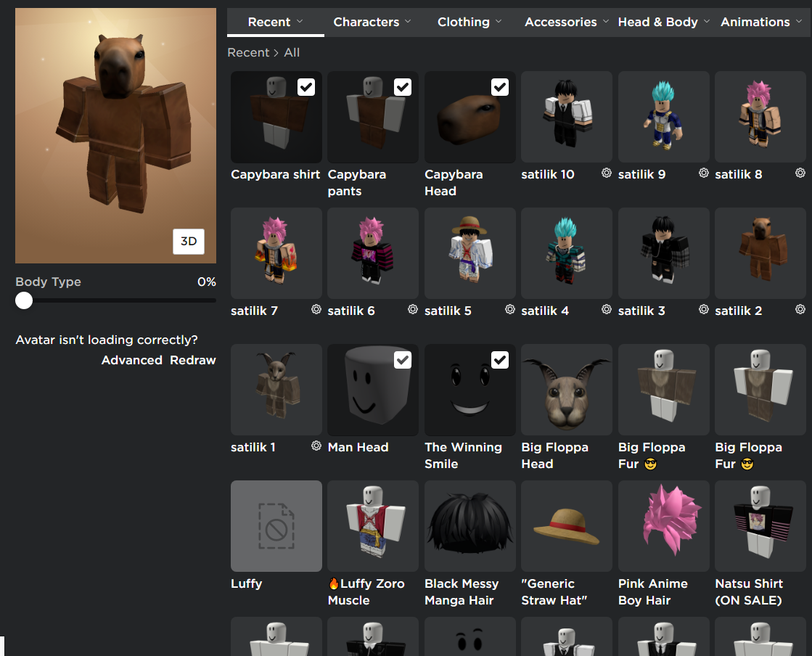Viewport: 812px width, 656px height.
Task: Expand the Recent dropdown arrow
Action: click(300, 21)
